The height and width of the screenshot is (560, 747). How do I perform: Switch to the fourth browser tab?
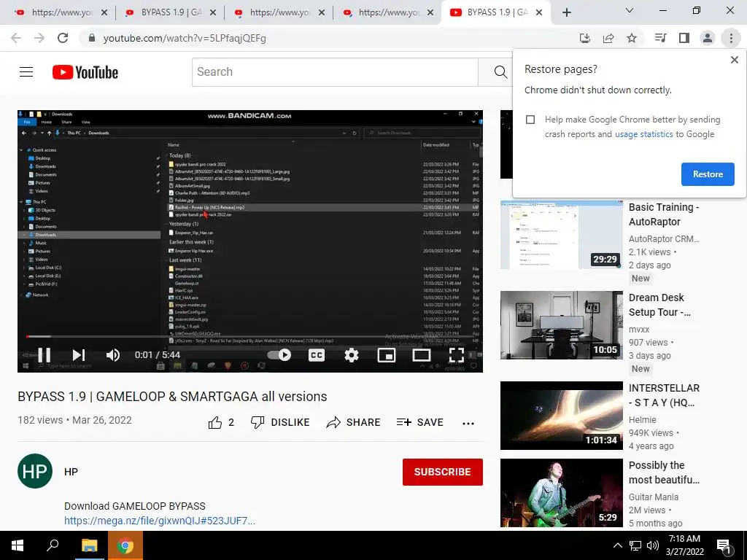tap(387, 12)
